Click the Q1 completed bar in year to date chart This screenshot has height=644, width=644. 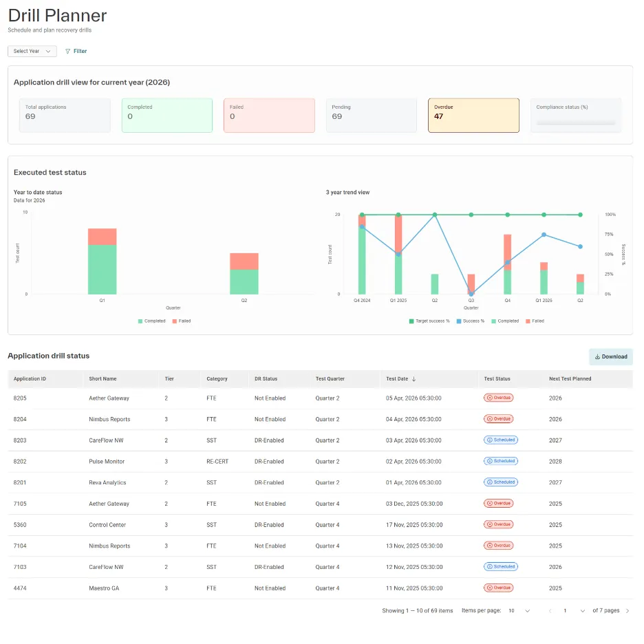click(103, 270)
